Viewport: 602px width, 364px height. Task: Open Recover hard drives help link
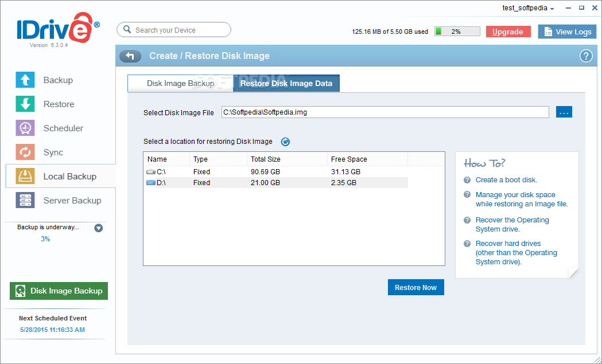[516, 253]
